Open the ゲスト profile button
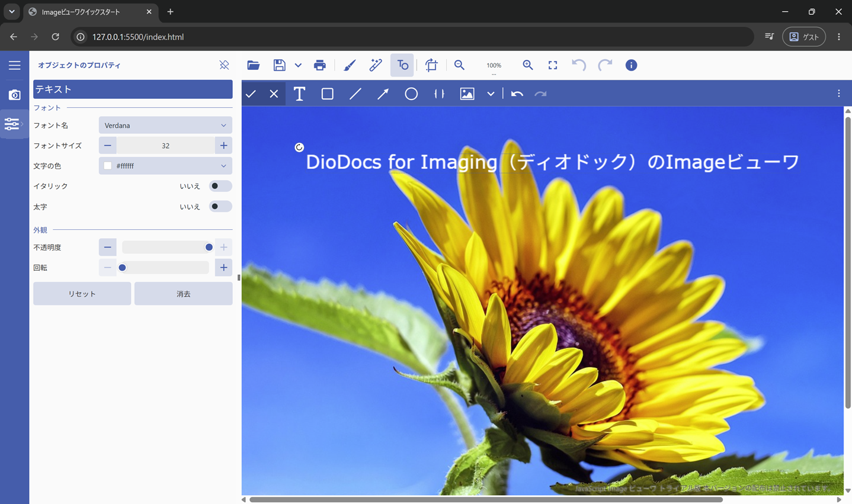Viewport: 852px width, 504px height. coord(804,37)
